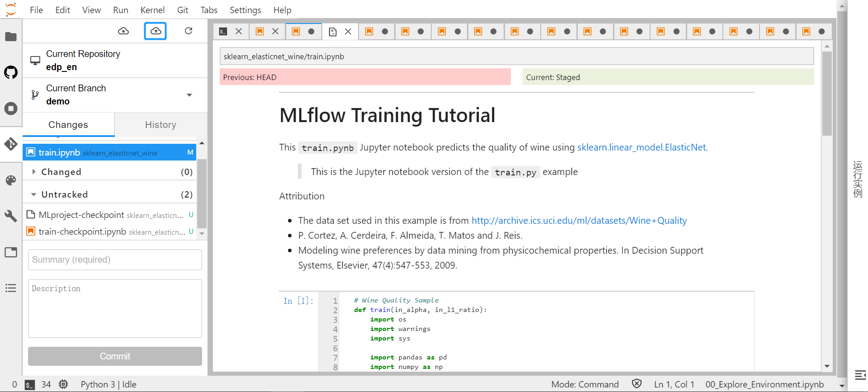The width and height of the screenshot is (868, 392).
Task: Open the GitHub sidebar panel
Action: [x=11, y=72]
